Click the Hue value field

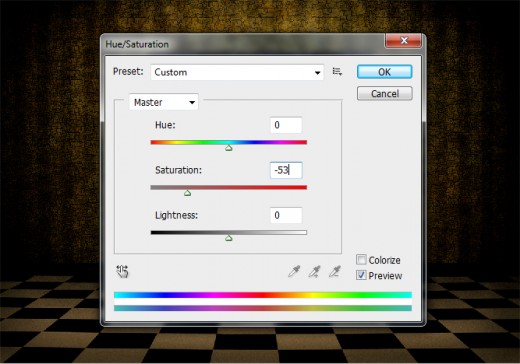286,125
